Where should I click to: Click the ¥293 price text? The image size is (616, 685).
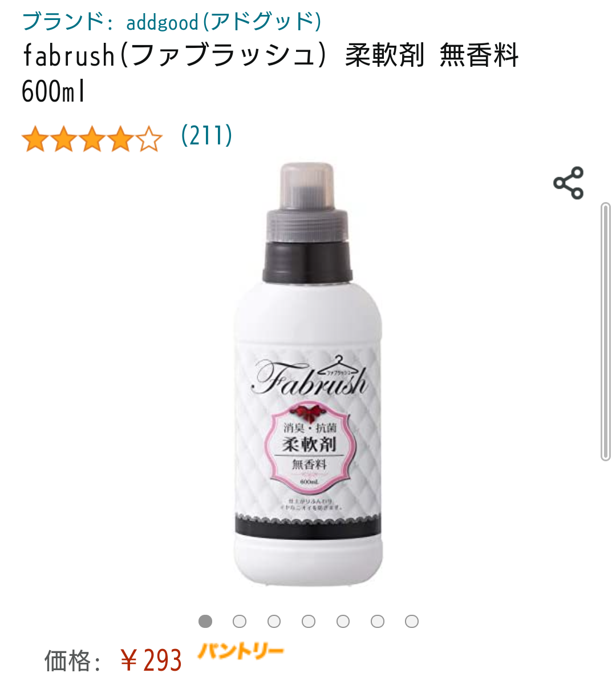coord(151,660)
